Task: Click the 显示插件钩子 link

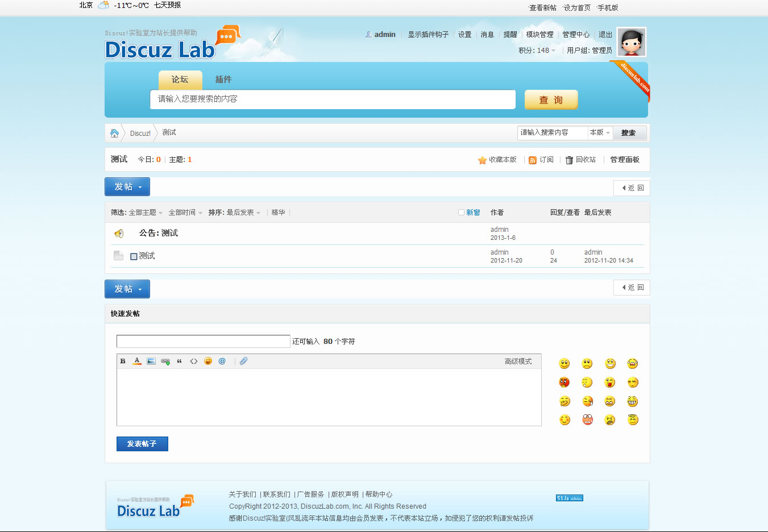Action: [x=428, y=35]
